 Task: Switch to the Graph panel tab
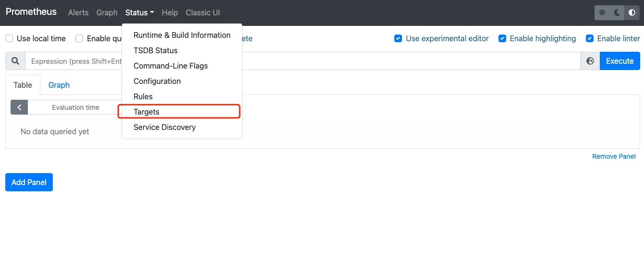[59, 85]
